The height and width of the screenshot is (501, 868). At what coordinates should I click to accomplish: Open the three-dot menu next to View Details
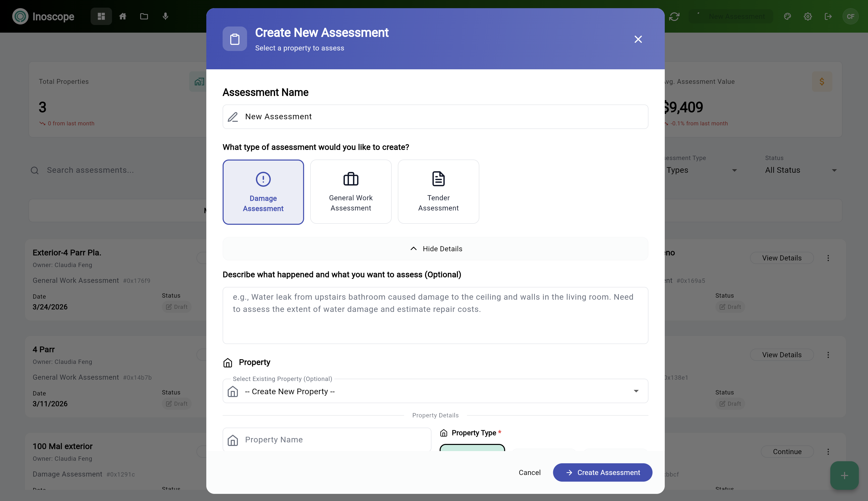828,258
